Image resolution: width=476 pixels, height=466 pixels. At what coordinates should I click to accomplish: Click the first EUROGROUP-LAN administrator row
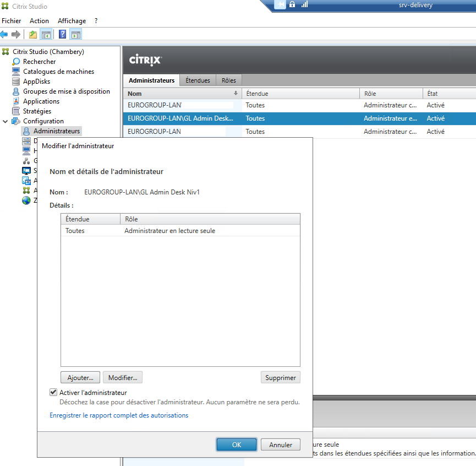coord(299,105)
